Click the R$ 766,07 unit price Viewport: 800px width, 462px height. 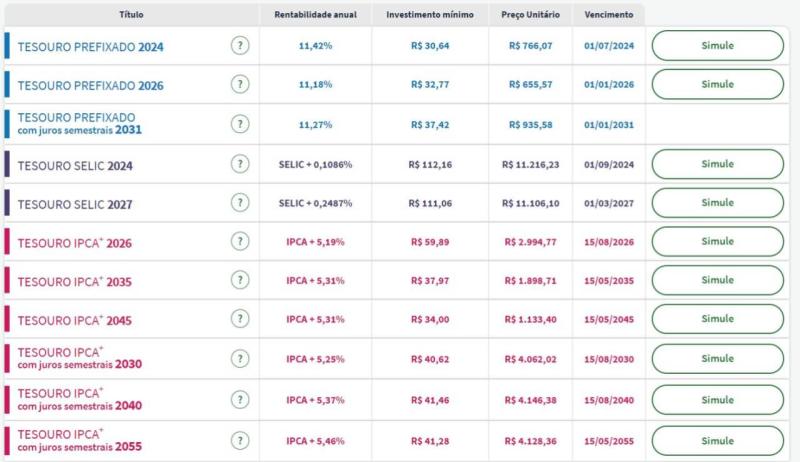click(x=531, y=46)
